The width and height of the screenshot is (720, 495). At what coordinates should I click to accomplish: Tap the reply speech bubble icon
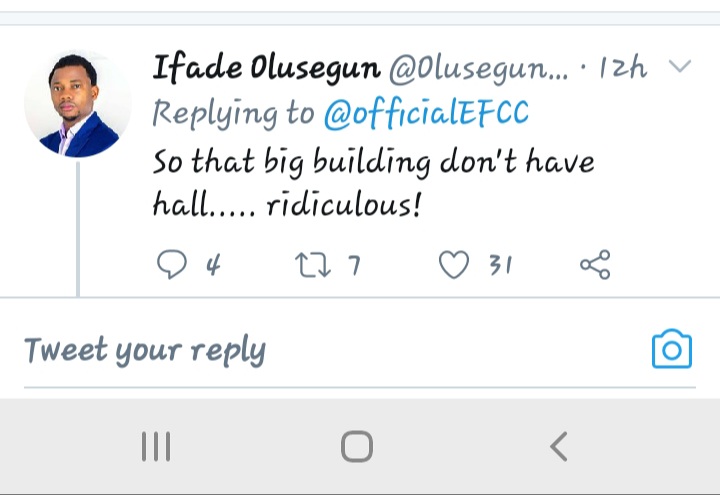[173, 264]
